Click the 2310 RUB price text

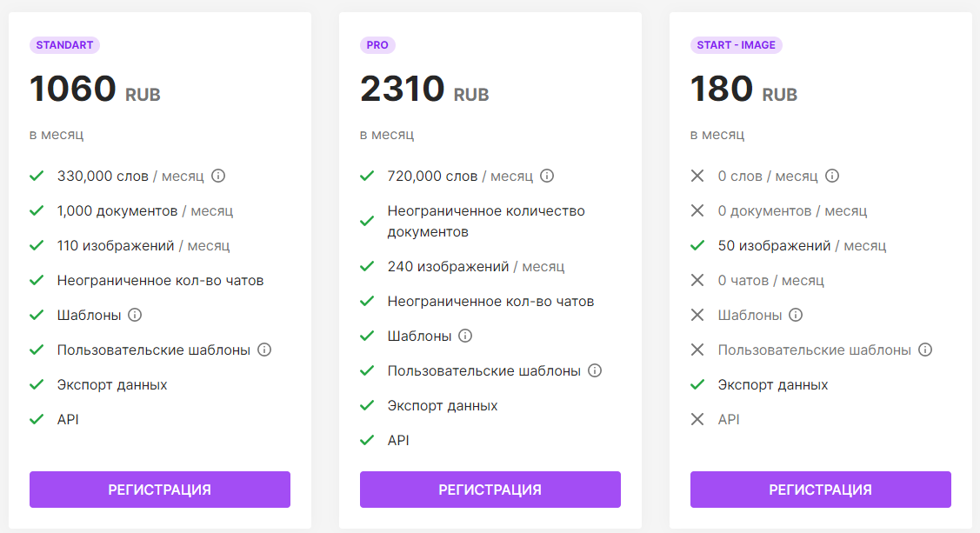coord(424,90)
